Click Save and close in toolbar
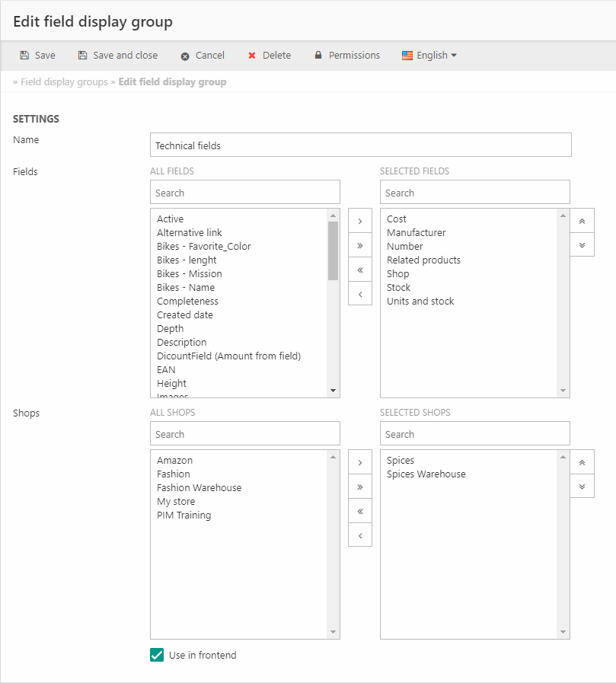Viewport: 616px width, 683px height. click(x=117, y=56)
